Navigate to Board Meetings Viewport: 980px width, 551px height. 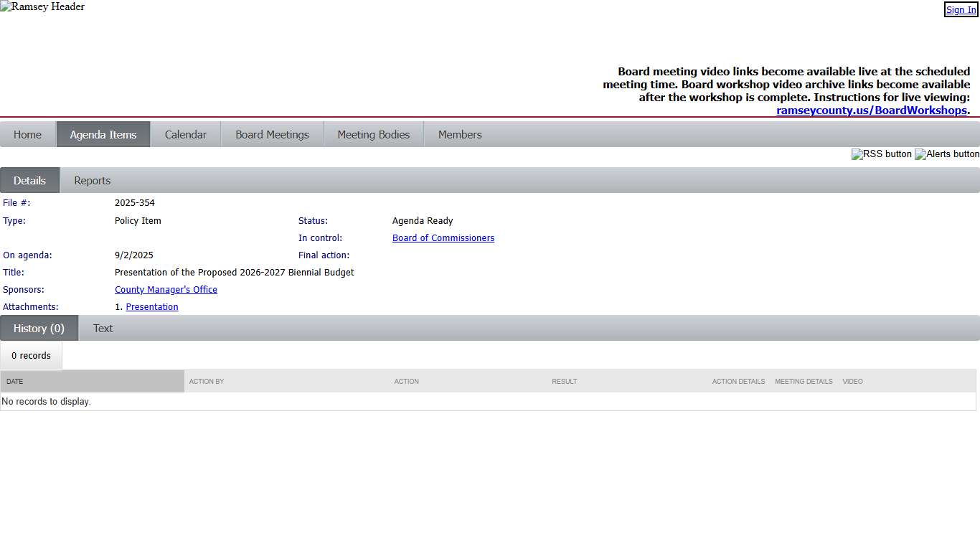[x=272, y=135]
